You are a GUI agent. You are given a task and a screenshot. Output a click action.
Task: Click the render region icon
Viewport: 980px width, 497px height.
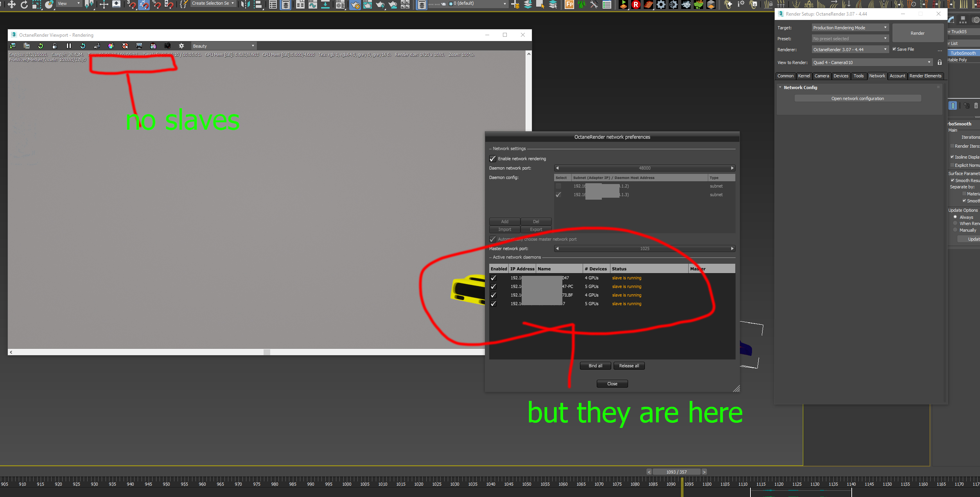coord(139,46)
